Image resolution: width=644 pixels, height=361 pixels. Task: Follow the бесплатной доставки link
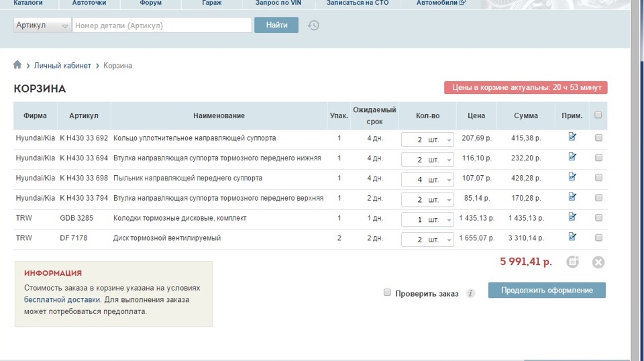[62, 299]
